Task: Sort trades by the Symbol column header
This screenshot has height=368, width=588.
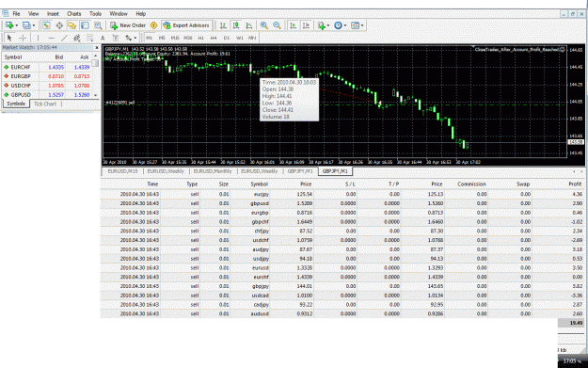Action: click(x=259, y=184)
